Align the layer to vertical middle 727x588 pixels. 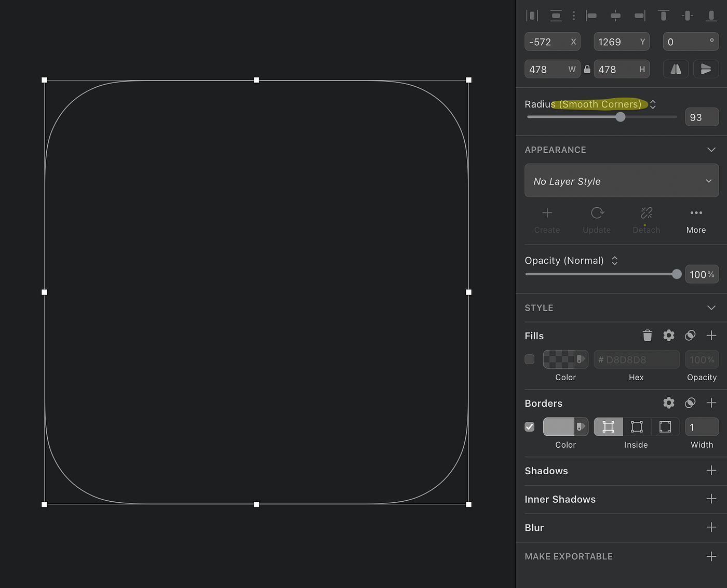tap(688, 16)
